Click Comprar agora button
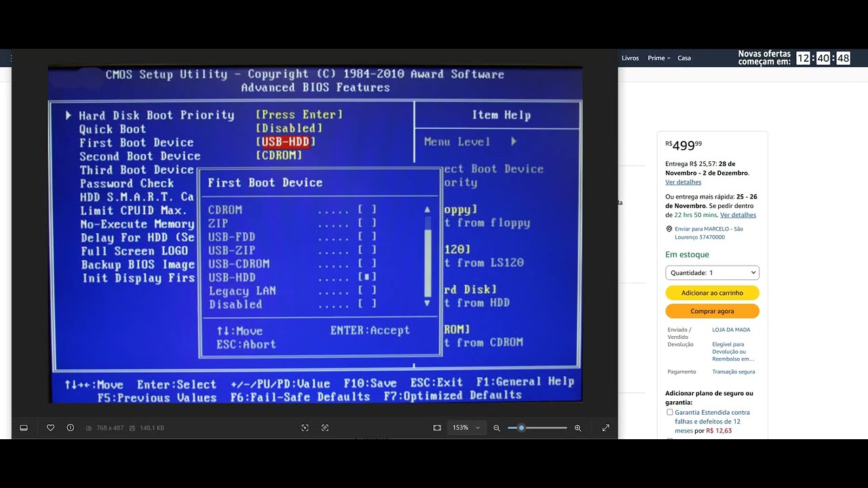The height and width of the screenshot is (488, 868). 712,311
